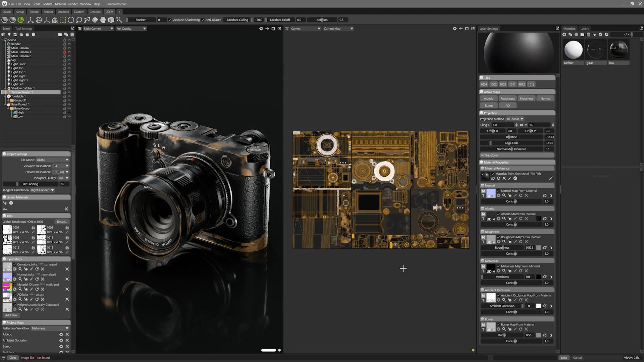Select the lasso selection tool
This screenshot has width=644, height=362.
click(x=79, y=20)
